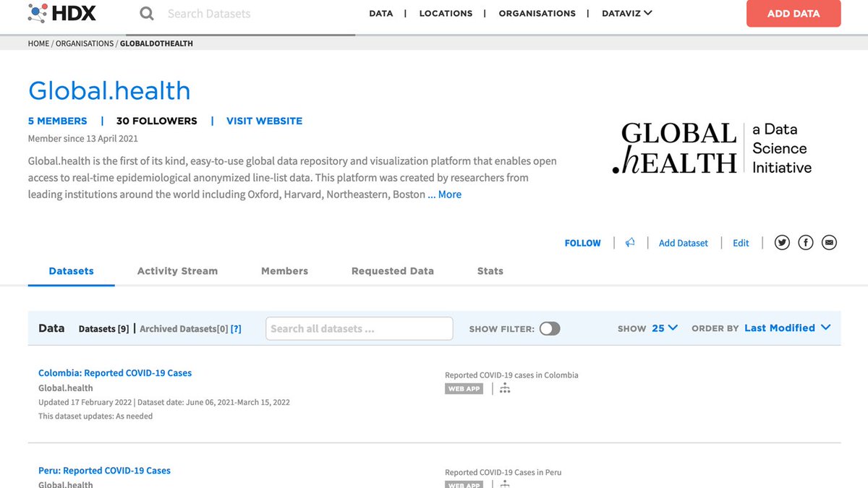Click the search magnifier icon

tap(147, 14)
